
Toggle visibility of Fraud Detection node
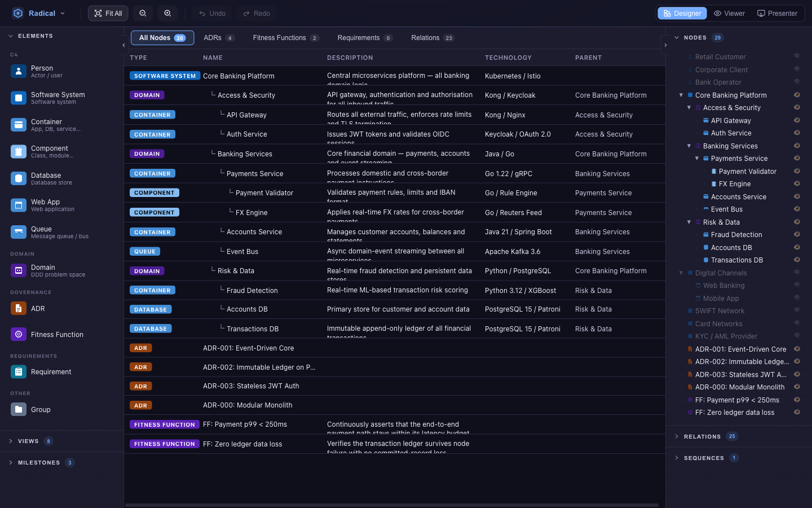tap(797, 235)
